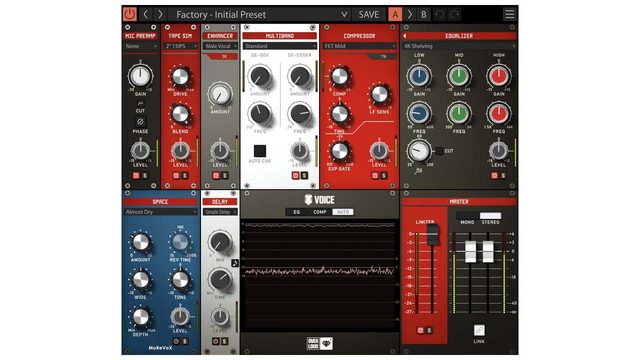Click the Multiband solo S icon

pyautogui.click(x=304, y=176)
